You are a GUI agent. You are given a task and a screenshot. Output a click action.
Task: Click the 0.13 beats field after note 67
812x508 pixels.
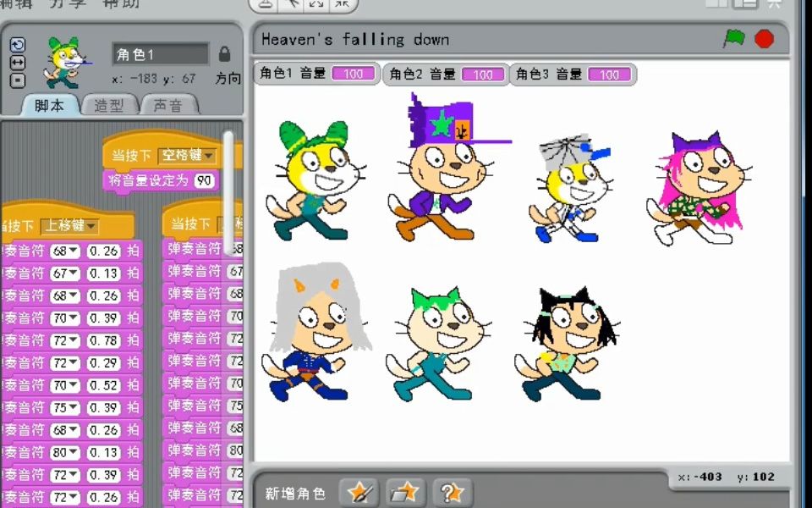coord(104,273)
